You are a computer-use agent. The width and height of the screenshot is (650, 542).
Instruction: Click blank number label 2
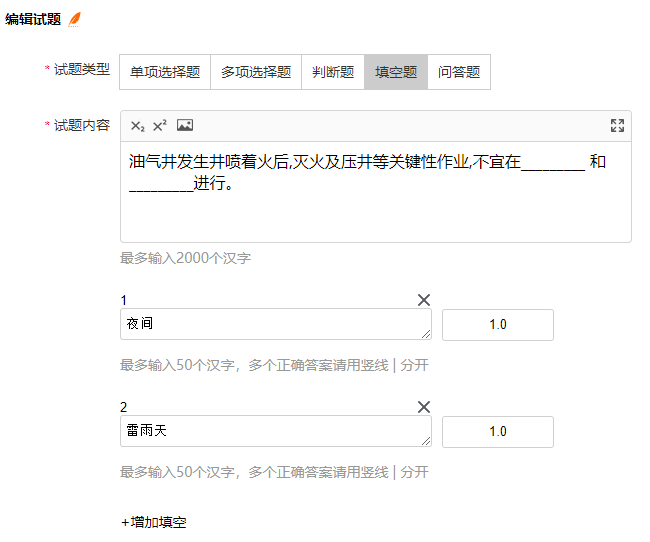click(x=124, y=407)
